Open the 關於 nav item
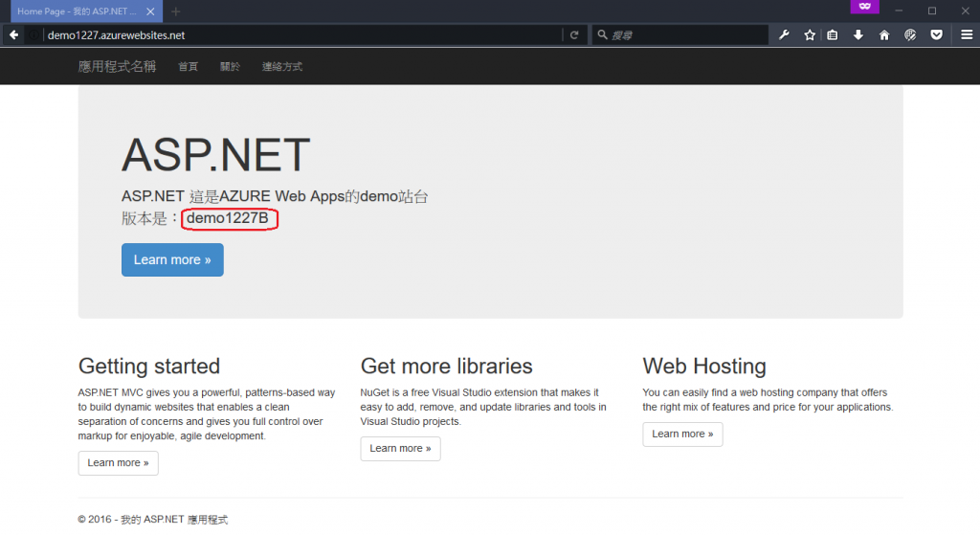 click(230, 66)
